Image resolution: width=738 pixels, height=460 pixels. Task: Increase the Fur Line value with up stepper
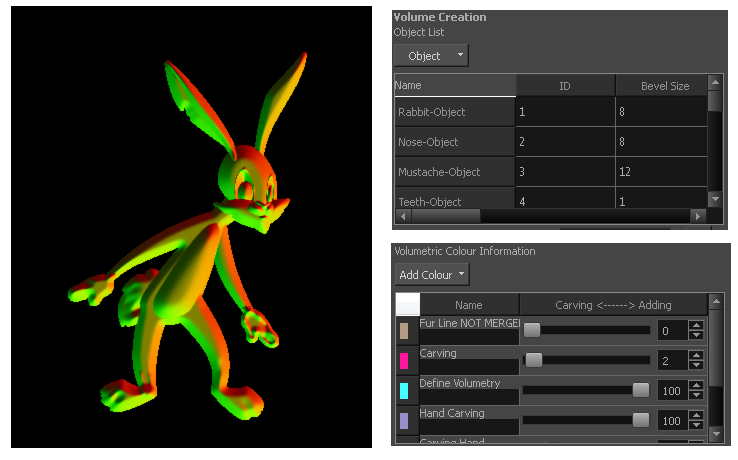[x=696, y=325]
